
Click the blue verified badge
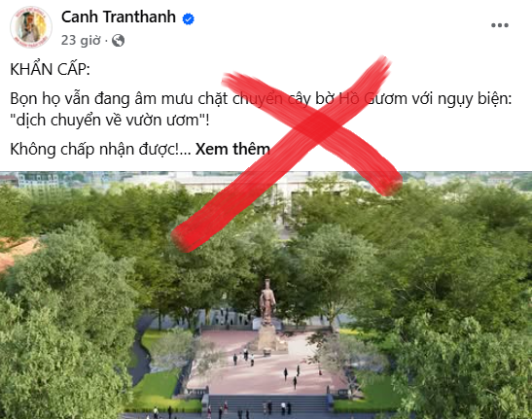click(189, 18)
